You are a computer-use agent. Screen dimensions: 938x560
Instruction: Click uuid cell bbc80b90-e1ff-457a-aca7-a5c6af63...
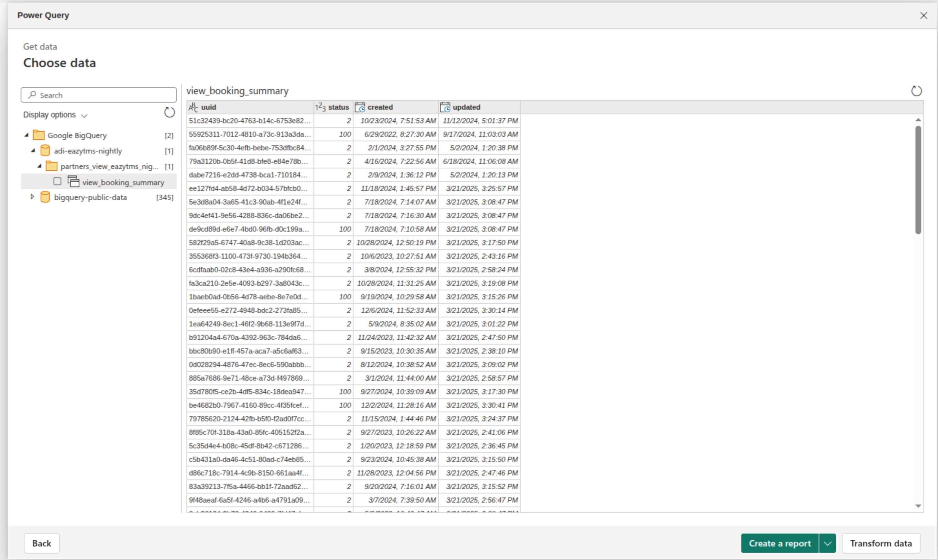click(250, 351)
